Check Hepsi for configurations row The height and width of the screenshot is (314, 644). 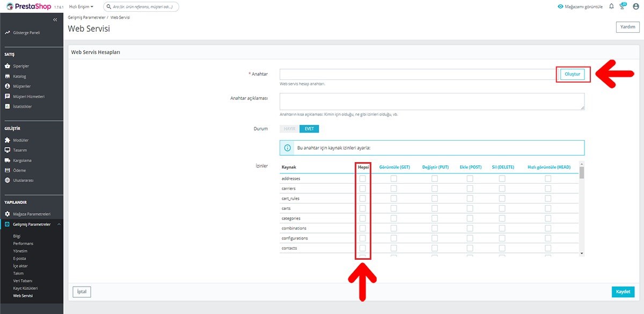(362, 238)
